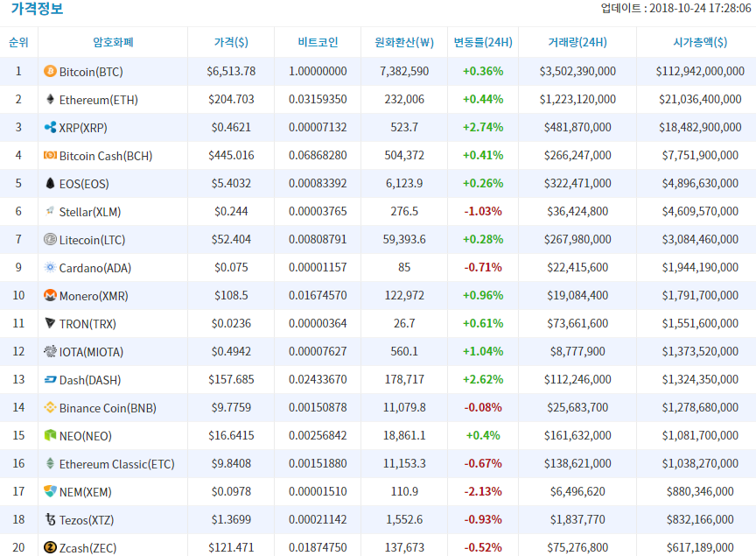
Task: Open the Stellar(XLM) coin name
Action: pos(89,212)
